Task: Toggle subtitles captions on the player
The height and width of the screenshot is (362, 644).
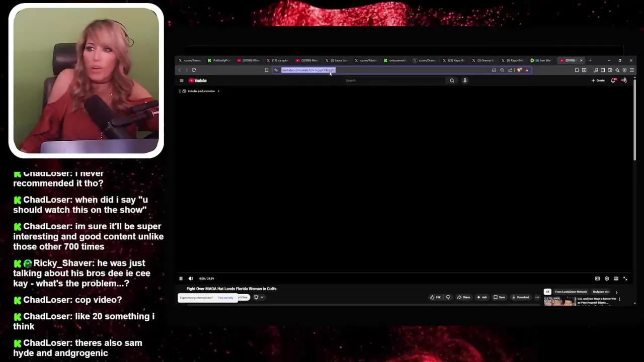Action: tap(597, 279)
